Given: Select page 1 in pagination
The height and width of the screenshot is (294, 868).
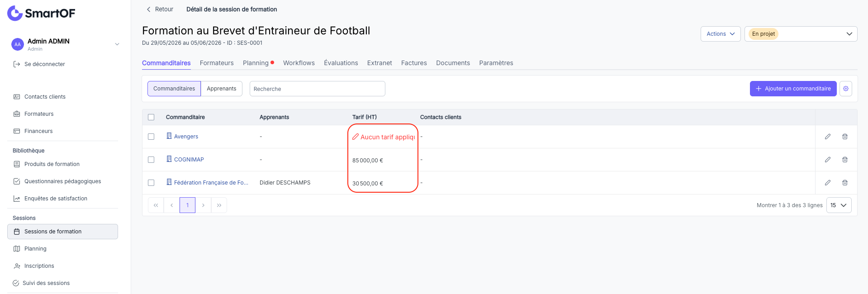Looking at the screenshot, I should pos(188,205).
